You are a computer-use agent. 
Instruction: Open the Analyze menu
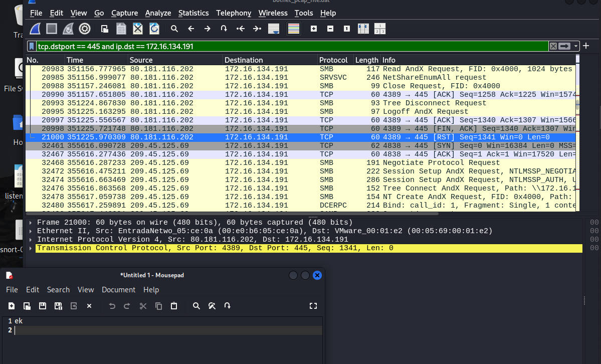(158, 13)
